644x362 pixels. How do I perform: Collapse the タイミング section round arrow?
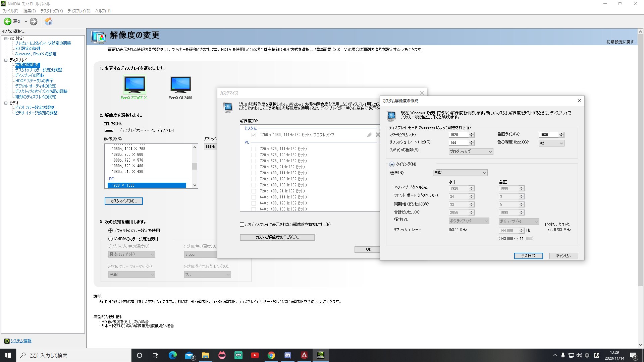392,164
